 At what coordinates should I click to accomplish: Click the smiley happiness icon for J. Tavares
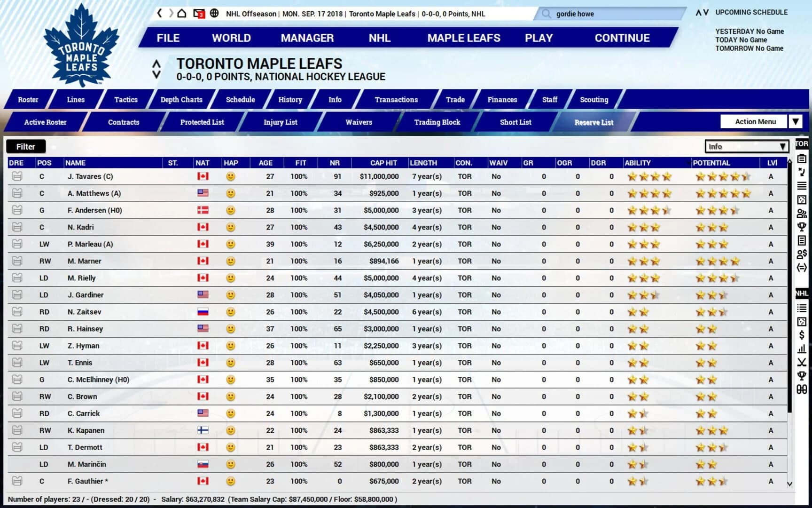point(230,176)
